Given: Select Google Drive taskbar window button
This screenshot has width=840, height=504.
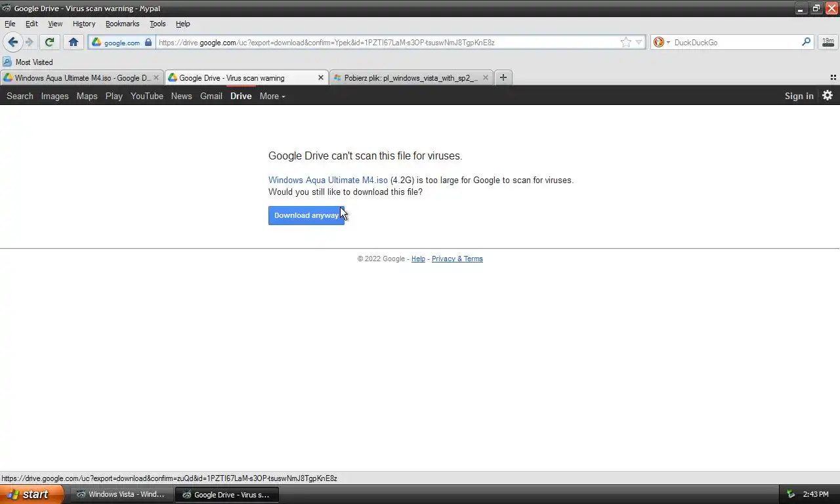Looking at the screenshot, I should tap(227, 494).
